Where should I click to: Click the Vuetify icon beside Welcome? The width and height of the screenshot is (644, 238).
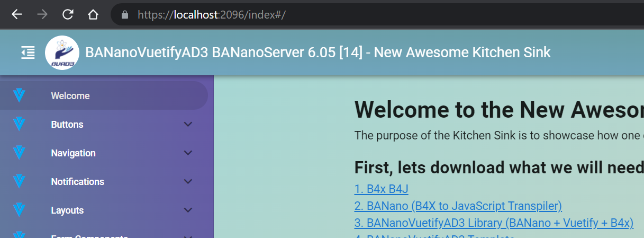click(19, 96)
